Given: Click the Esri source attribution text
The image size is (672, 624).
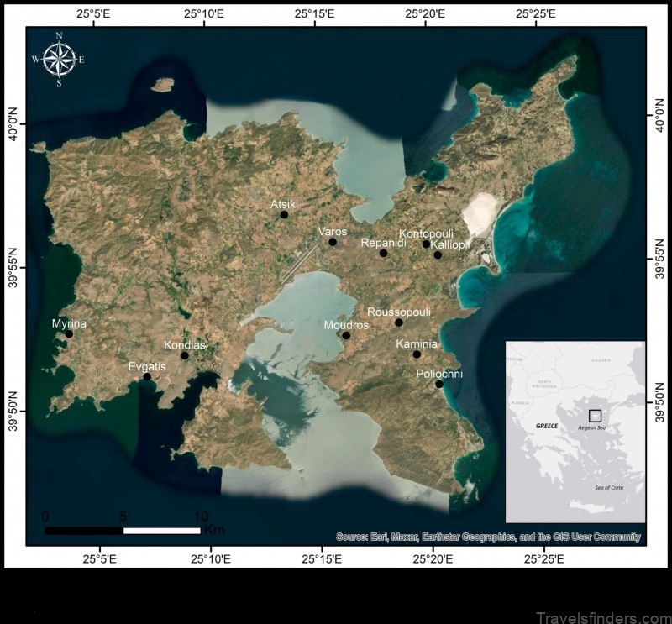Looking at the screenshot, I should coord(487,532).
